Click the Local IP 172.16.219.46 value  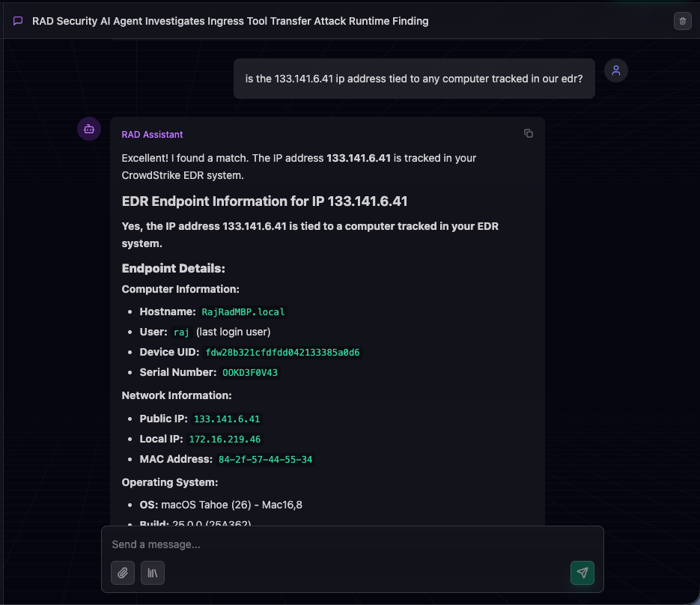(225, 440)
